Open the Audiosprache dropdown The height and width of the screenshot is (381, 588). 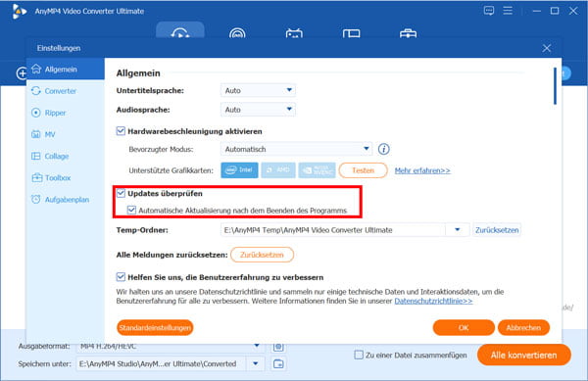pyautogui.click(x=258, y=110)
